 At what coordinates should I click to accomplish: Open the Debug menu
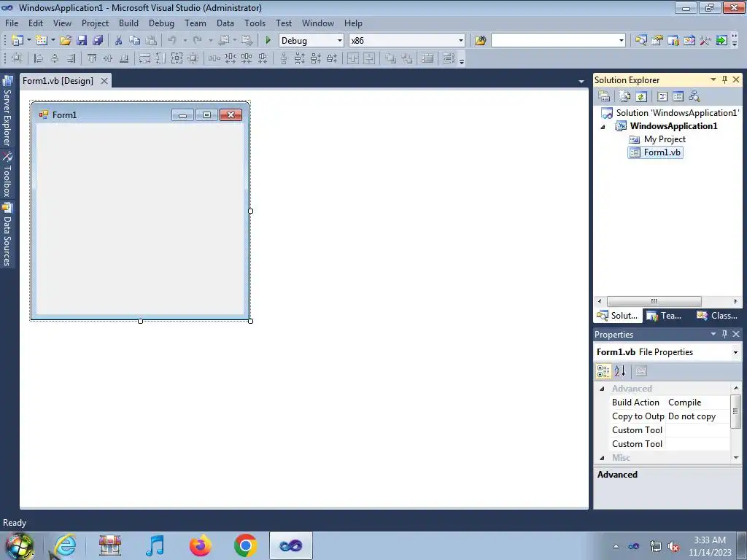161,23
